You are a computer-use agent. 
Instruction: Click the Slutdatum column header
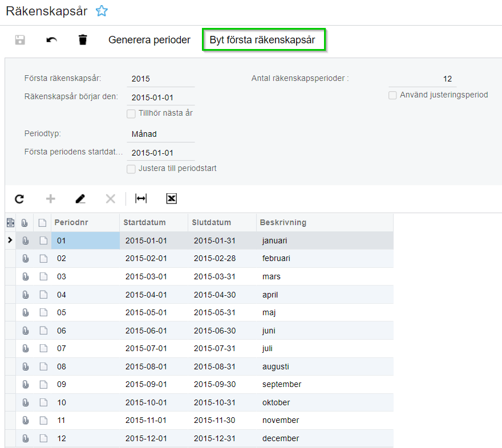point(222,222)
